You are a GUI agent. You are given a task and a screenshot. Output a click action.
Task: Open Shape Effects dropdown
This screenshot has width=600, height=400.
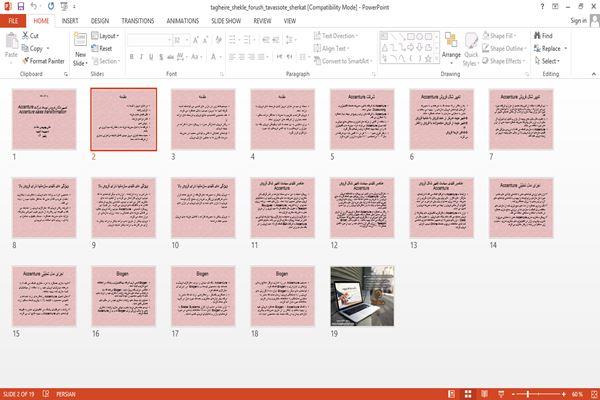(x=504, y=61)
